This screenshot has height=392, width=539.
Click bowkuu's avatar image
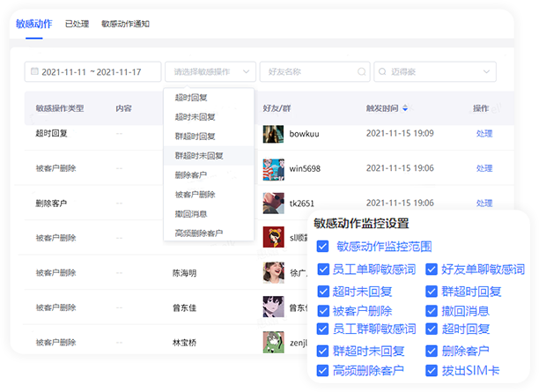273,134
